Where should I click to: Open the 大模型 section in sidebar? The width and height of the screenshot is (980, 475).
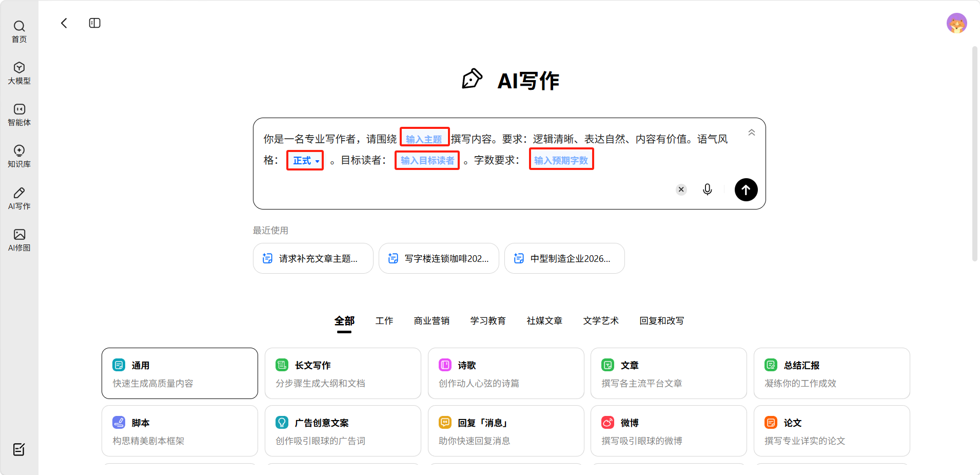[x=19, y=73]
